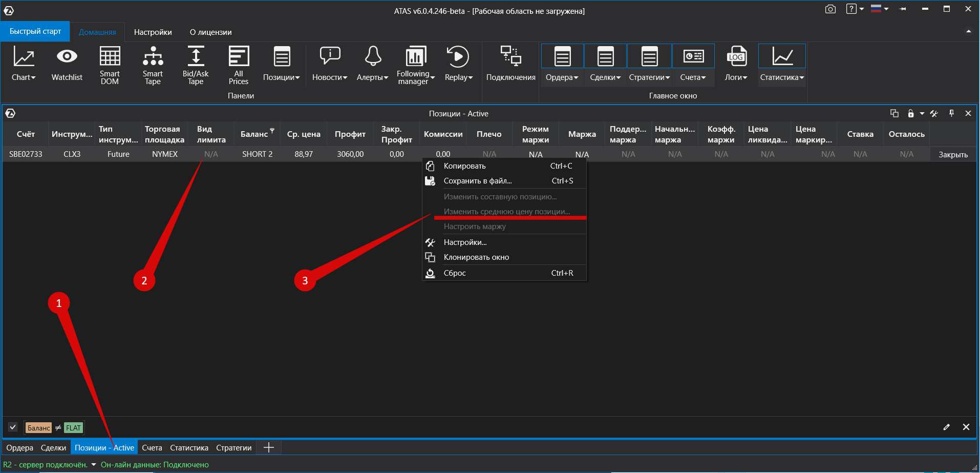Viewport: 980px width, 473px height.
Task: Choose Клонировать окно menu item
Action: (504, 257)
